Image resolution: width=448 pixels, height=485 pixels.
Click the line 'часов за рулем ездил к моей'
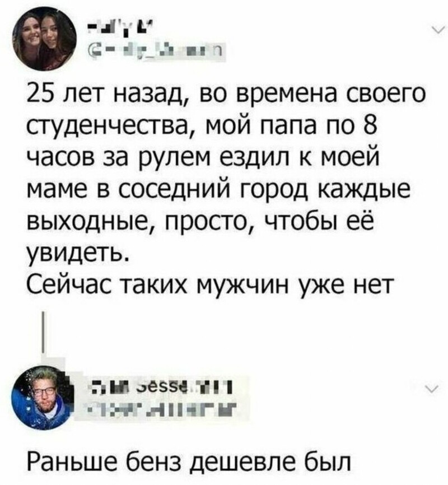pos(202,156)
